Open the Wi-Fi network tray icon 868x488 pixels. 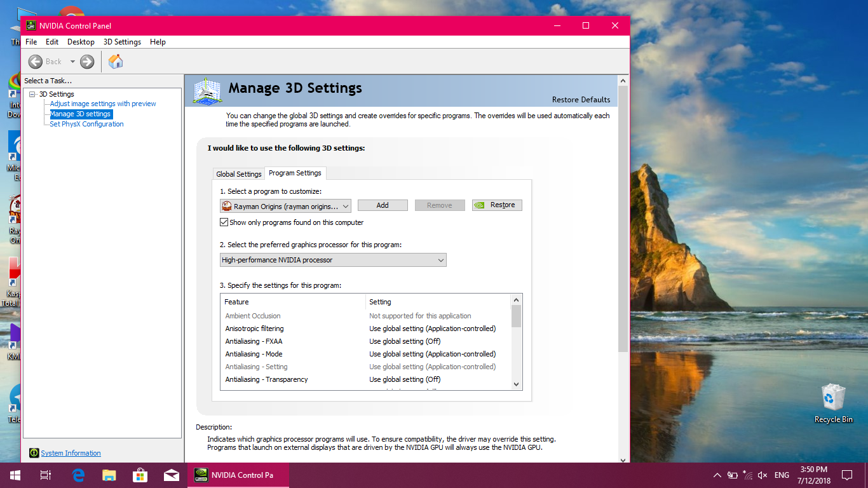pyautogui.click(x=748, y=475)
